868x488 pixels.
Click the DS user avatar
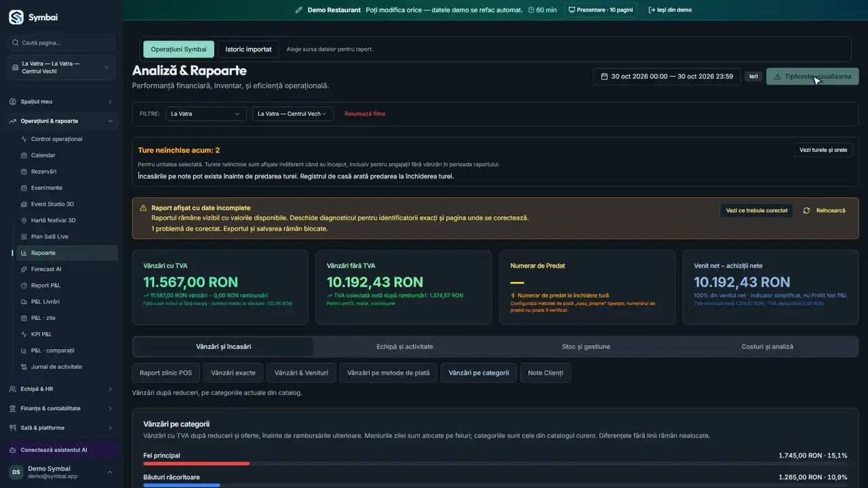click(x=16, y=472)
